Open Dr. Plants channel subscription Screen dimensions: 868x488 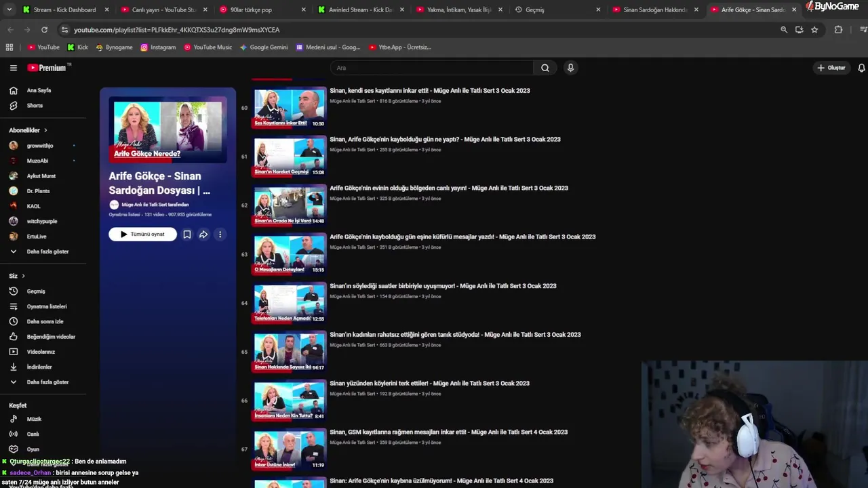(39, 191)
